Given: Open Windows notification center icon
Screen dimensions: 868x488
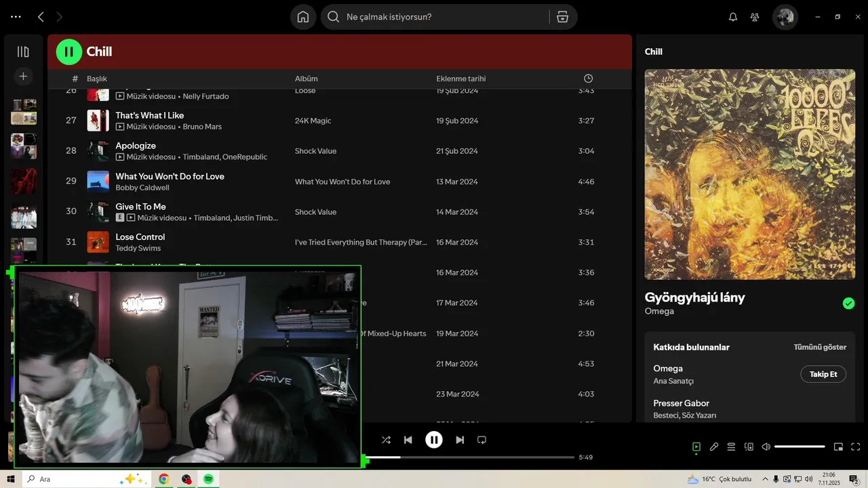Looking at the screenshot, I should tap(854, 479).
